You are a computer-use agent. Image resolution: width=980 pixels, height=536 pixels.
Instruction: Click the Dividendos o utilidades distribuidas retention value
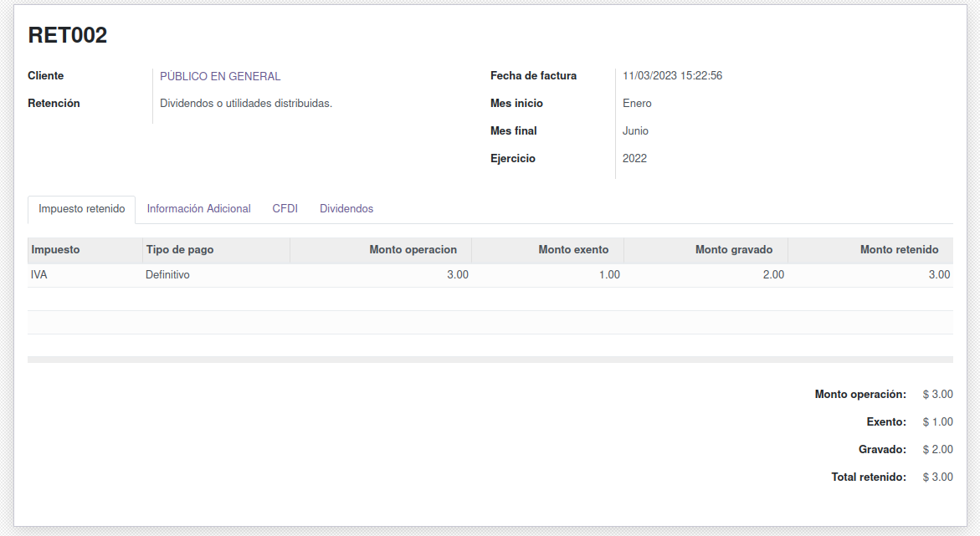[246, 104]
